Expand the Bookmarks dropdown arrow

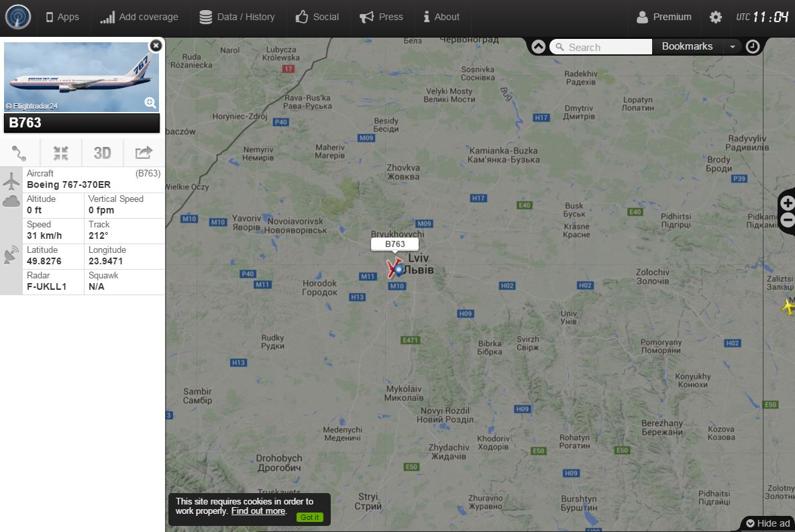pos(732,47)
